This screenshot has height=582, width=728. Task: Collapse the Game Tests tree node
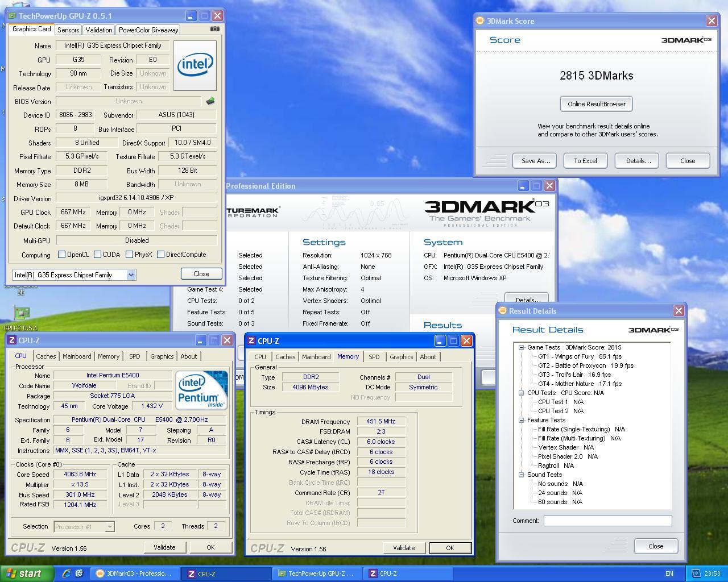coord(521,347)
